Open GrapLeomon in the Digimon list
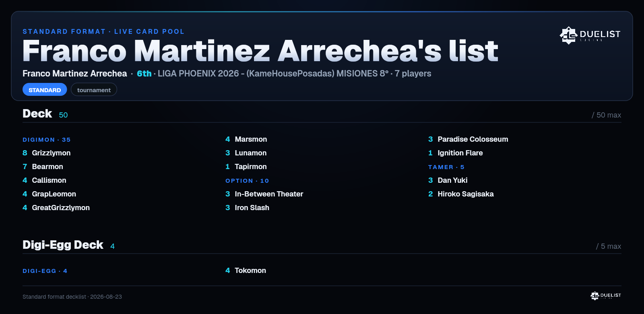The image size is (644, 314). pos(49,194)
